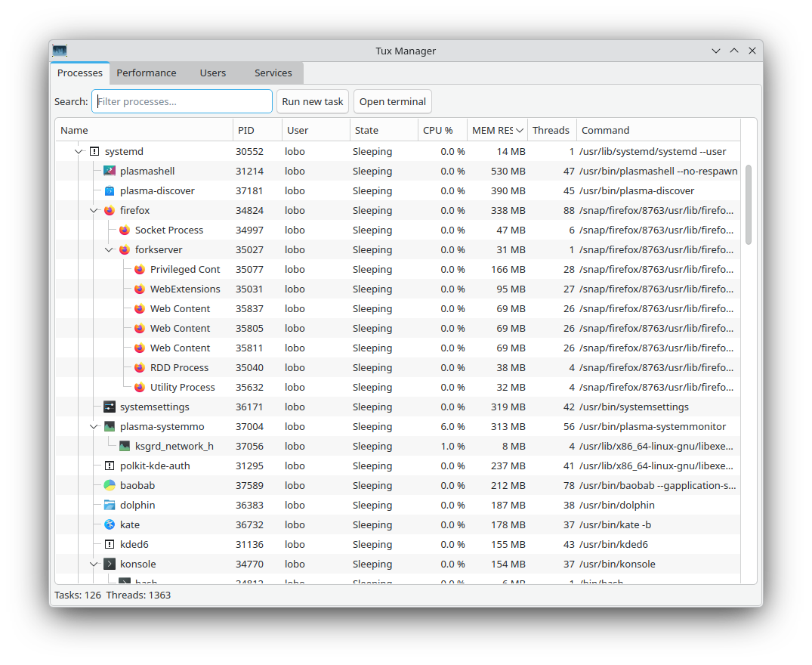Click the RDD Process firefox icon
Image resolution: width=812 pixels, height=665 pixels.
point(139,368)
